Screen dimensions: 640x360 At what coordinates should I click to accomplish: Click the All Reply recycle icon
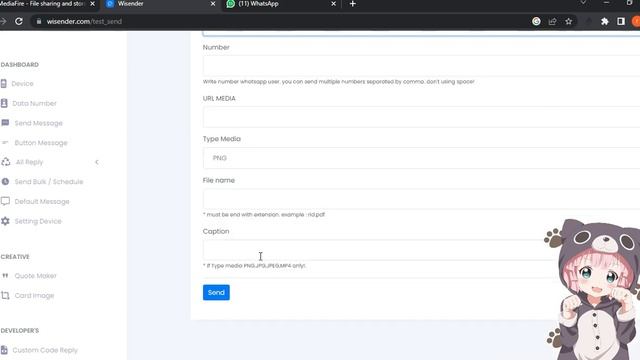click(x=6, y=162)
